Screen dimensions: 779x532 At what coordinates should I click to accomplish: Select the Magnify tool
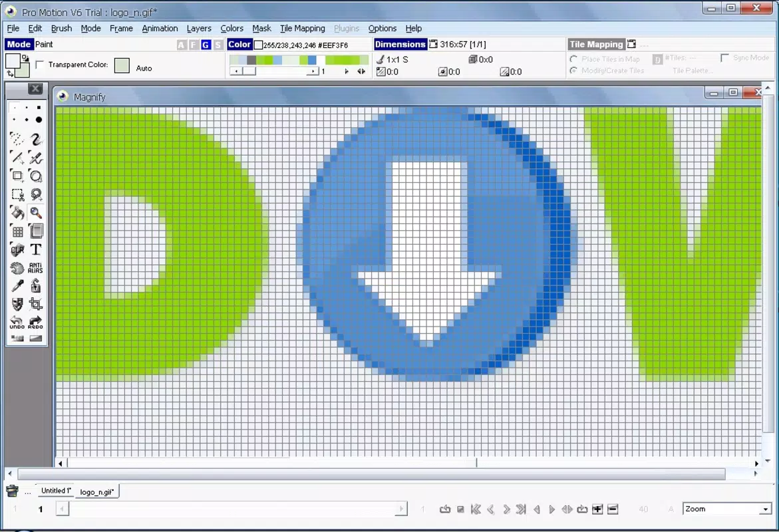(36, 213)
